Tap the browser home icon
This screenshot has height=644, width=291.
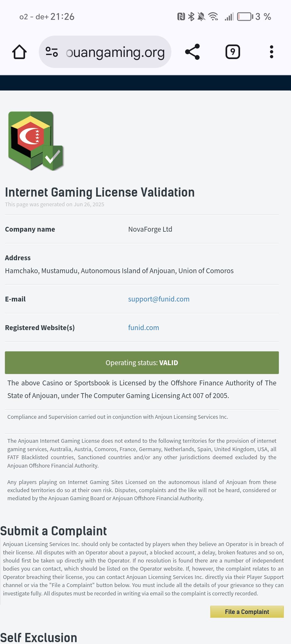(19, 52)
